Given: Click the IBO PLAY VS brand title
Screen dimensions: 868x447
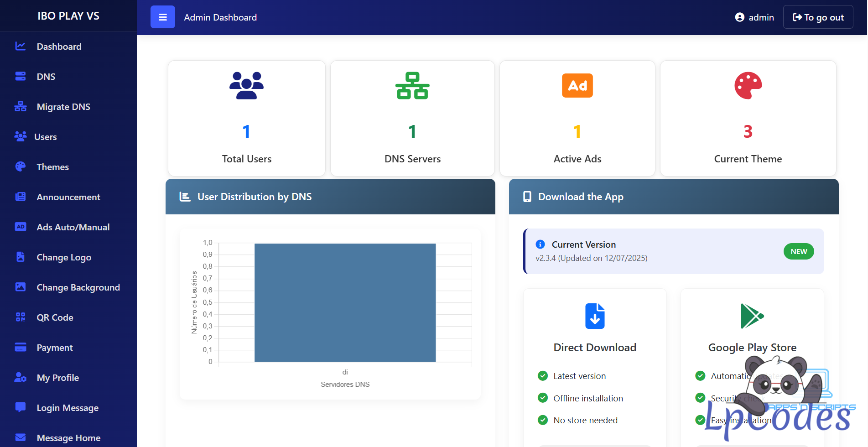Looking at the screenshot, I should (x=68, y=16).
